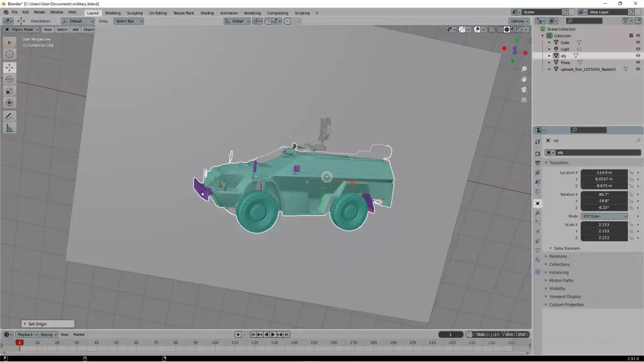This screenshot has height=362, width=644.
Task: Open the File menu
Action: 14,12
